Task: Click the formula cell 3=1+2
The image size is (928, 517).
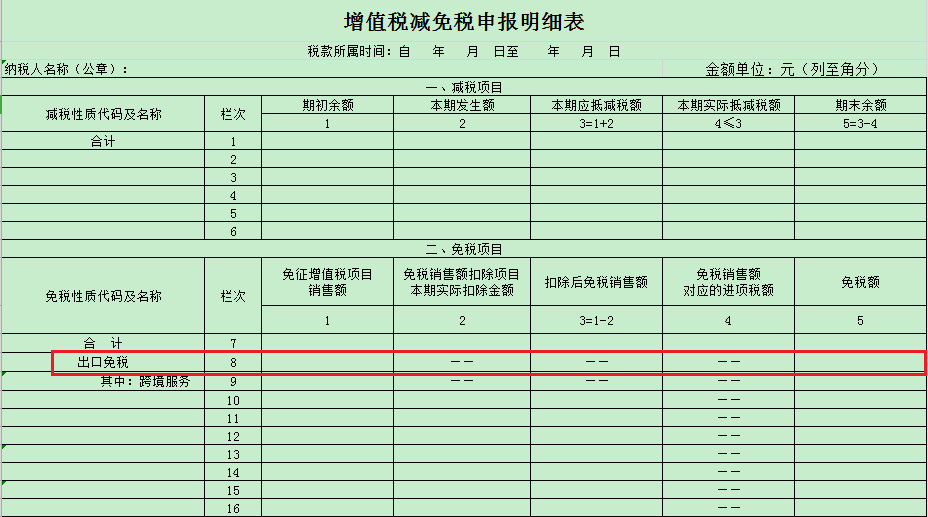Action: pyautogui.click(x=597, y=123)
